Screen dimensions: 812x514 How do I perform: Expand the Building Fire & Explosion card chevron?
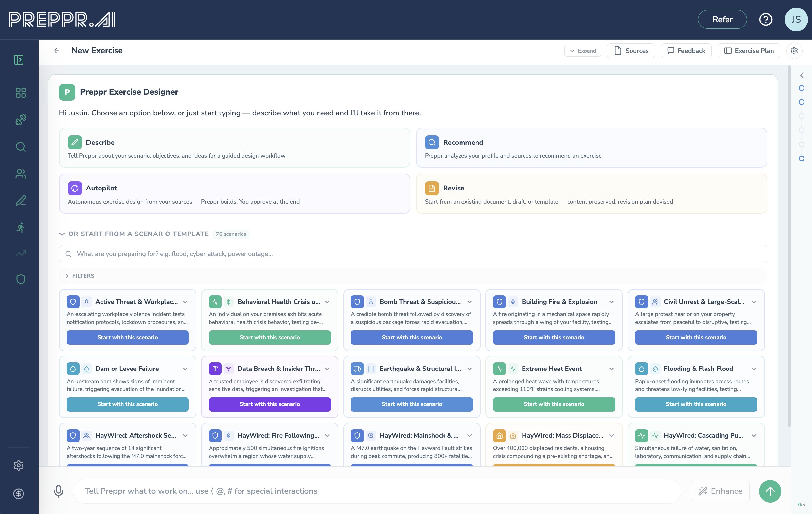pos(611,302)
